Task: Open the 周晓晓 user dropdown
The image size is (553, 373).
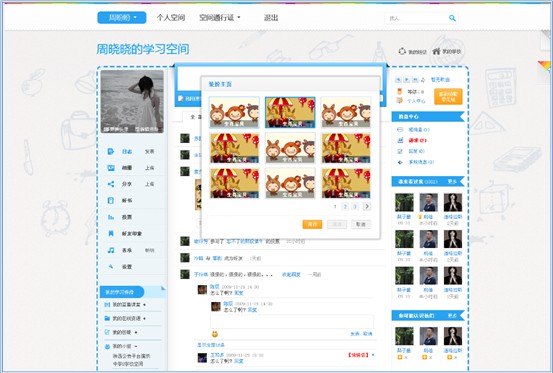Action: tap(122, 18)
